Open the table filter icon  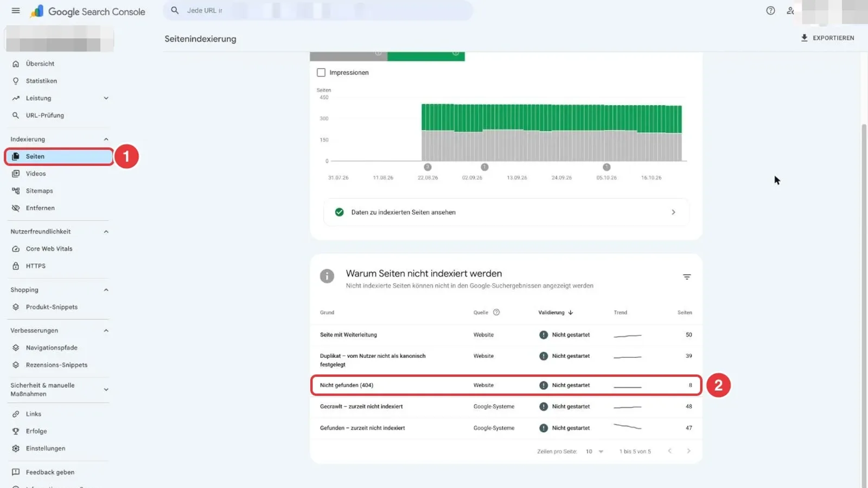click(x=687, y=277)
